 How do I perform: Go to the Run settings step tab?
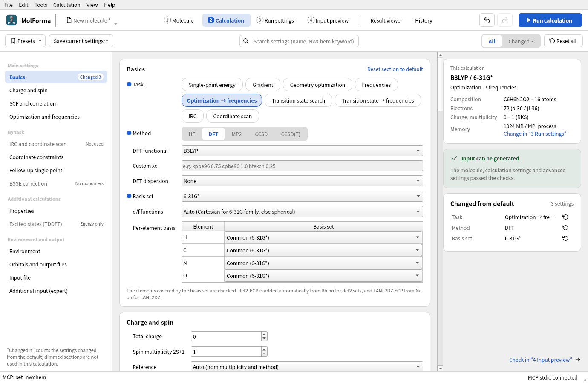point(275,20)
